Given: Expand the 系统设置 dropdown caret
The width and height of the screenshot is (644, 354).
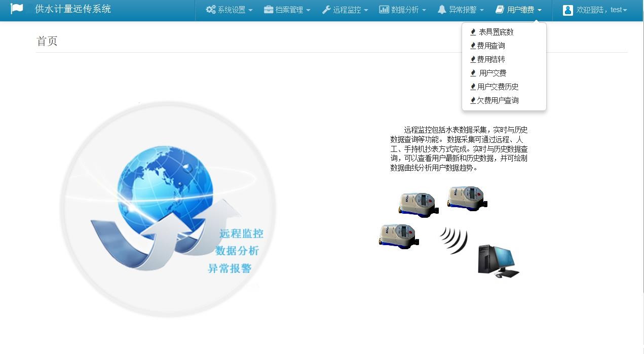Looking at the screenshot, I should pos(250,11).
